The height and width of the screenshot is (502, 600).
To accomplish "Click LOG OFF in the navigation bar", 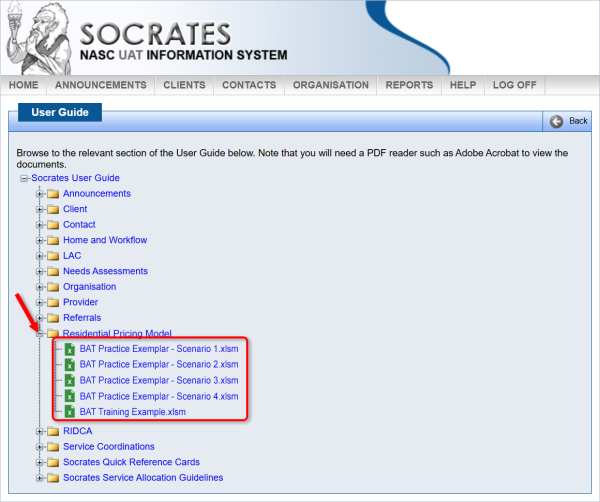I will click(x=515, y=85).
